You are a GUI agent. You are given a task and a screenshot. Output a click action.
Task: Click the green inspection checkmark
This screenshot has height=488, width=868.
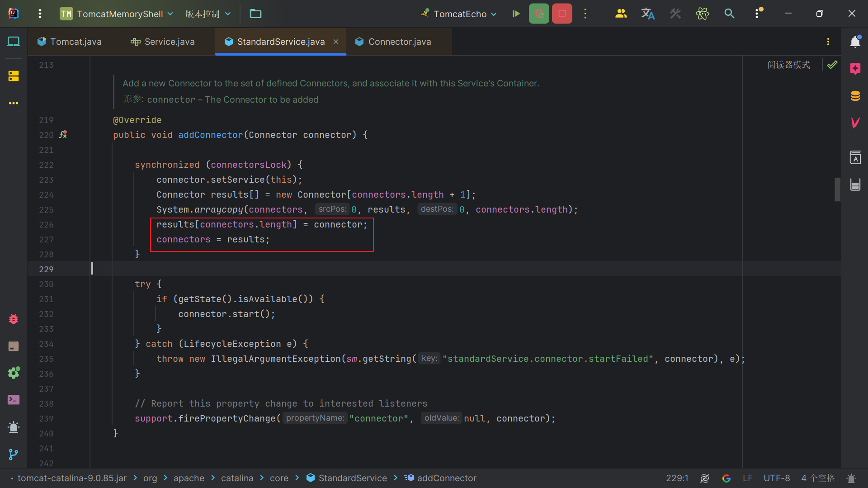[832, 65]
